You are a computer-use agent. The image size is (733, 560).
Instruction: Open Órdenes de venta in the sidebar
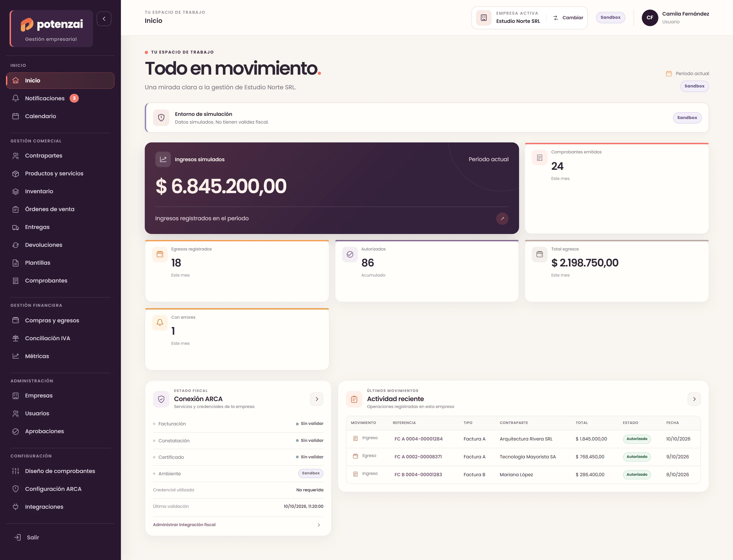click(60, 209)
